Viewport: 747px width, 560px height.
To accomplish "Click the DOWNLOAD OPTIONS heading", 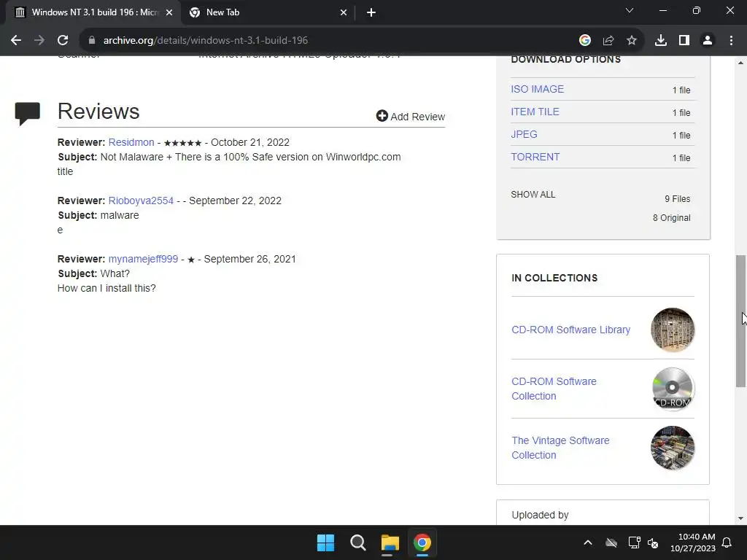I will tap(565, 60).
